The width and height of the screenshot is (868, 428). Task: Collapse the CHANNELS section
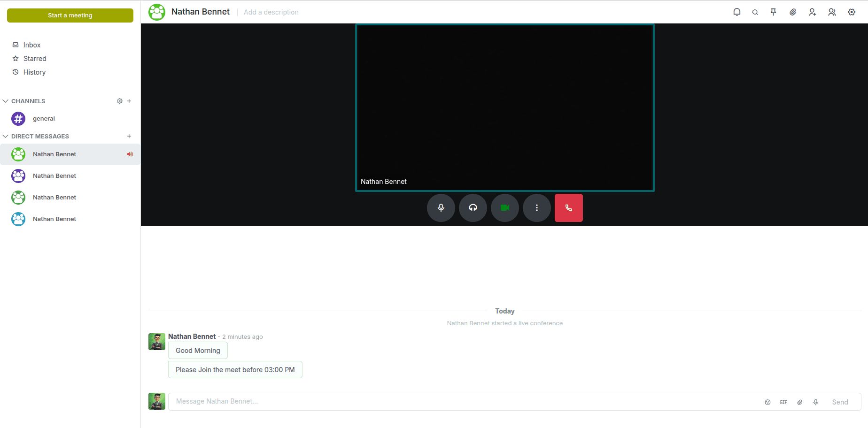coord(5,100)
